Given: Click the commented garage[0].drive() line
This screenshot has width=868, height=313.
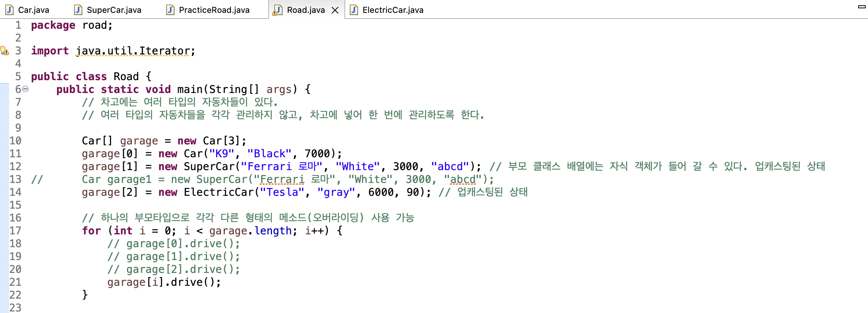Looking at the screenshot, I should point(173,243).
